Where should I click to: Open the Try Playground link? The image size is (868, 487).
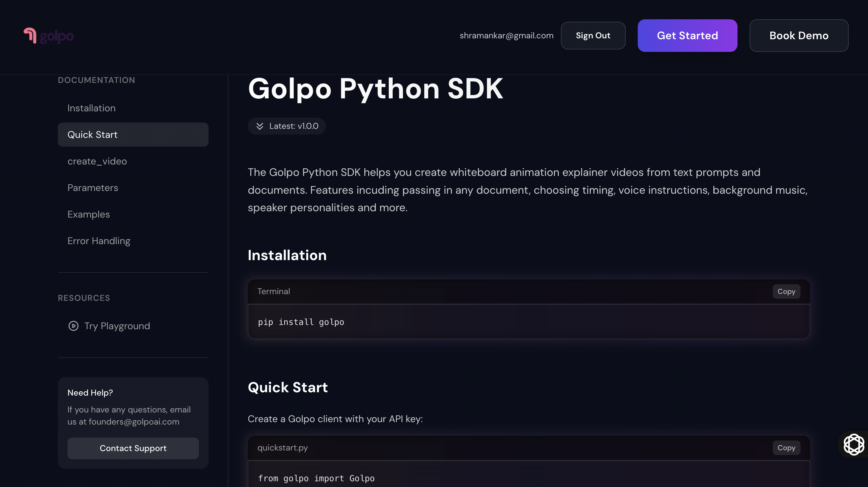(x=117, y=326)
